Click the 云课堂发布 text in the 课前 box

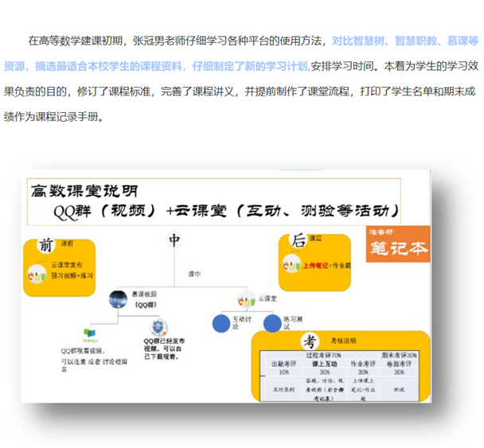(67, 265)
